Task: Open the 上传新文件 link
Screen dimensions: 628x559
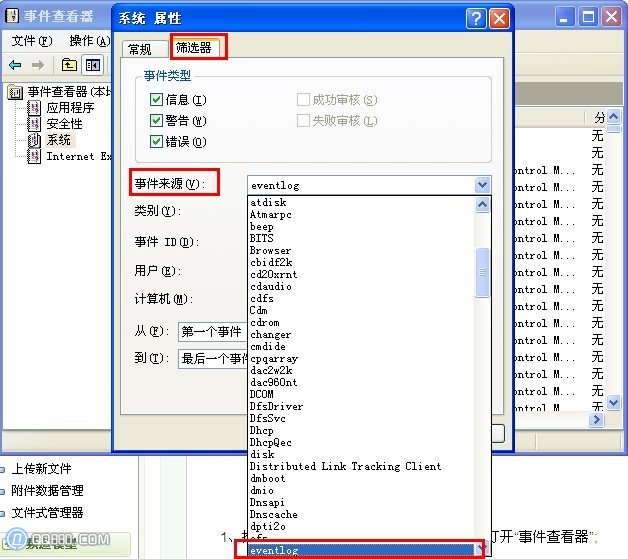Action: pos(41,469)
